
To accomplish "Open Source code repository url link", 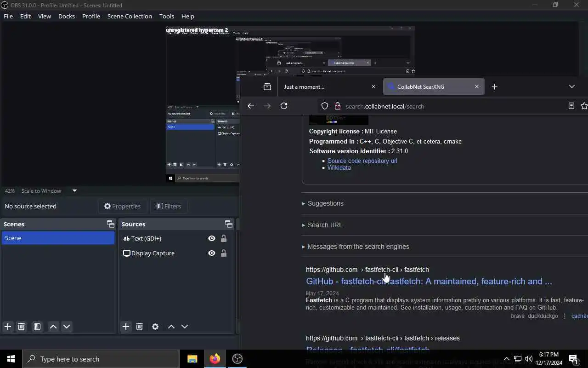I will [x=362, y=161].
